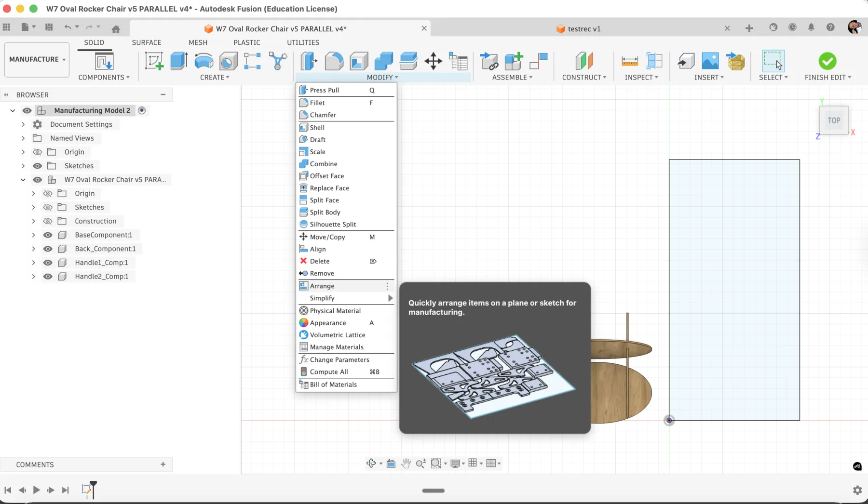Select the Pan tool in the navigation bar
The width and height of the screenshot is (868, 504).
406,463
